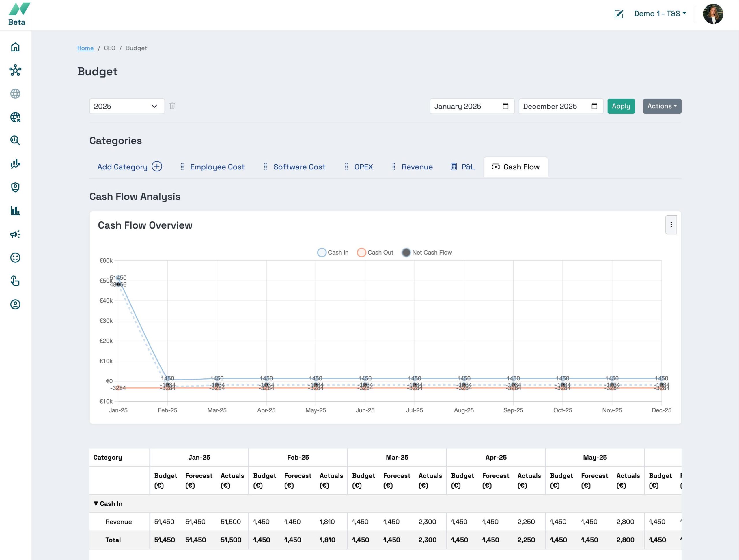Click the Home breadcrumb link

click(x=85, y=48)
